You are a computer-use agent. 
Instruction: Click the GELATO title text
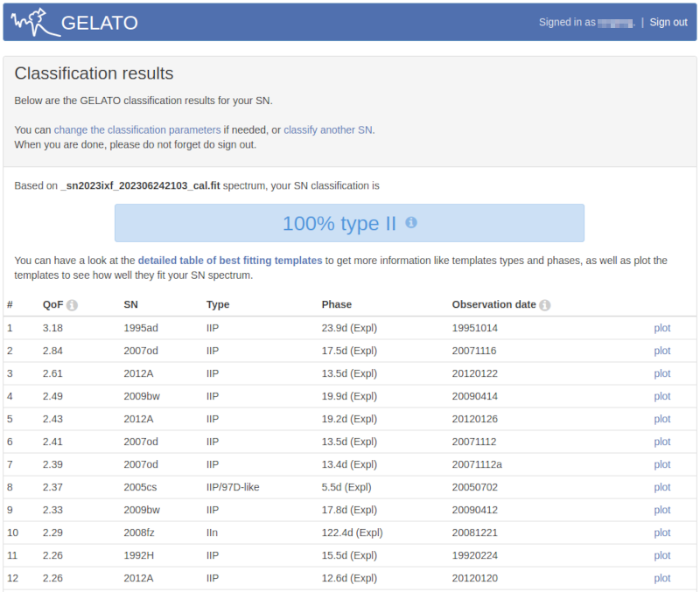coord(100,23)
